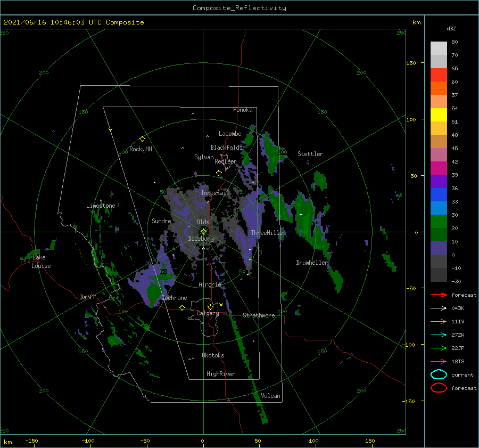Screen dimensions: 479x448
Task: Select the Sylvan label
Action: point(204,157)
